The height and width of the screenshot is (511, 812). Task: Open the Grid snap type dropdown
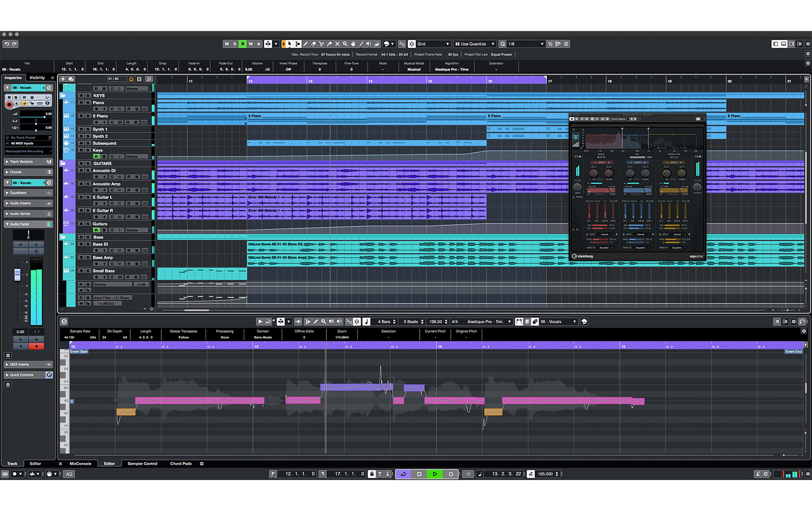[x=433, y=44]
